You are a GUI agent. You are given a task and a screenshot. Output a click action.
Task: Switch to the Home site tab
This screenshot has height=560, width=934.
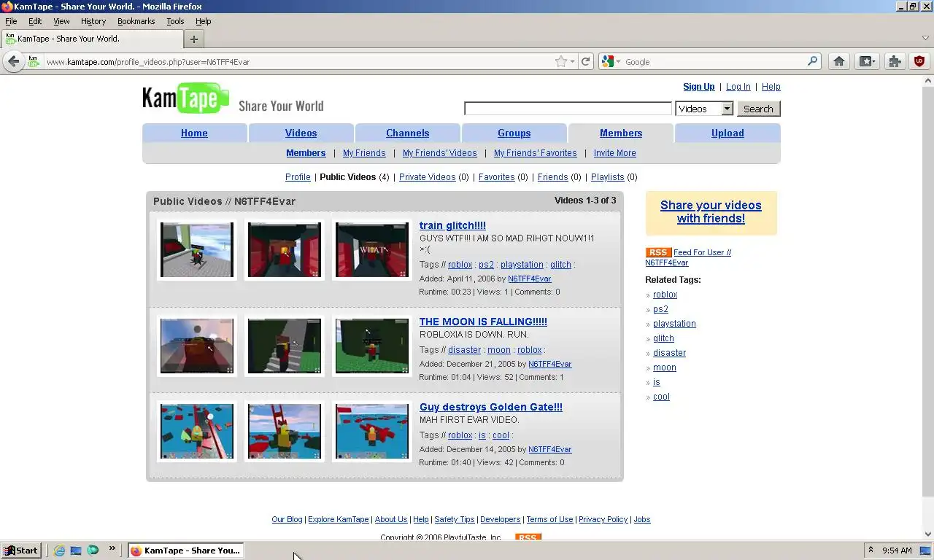coord(194,133)
